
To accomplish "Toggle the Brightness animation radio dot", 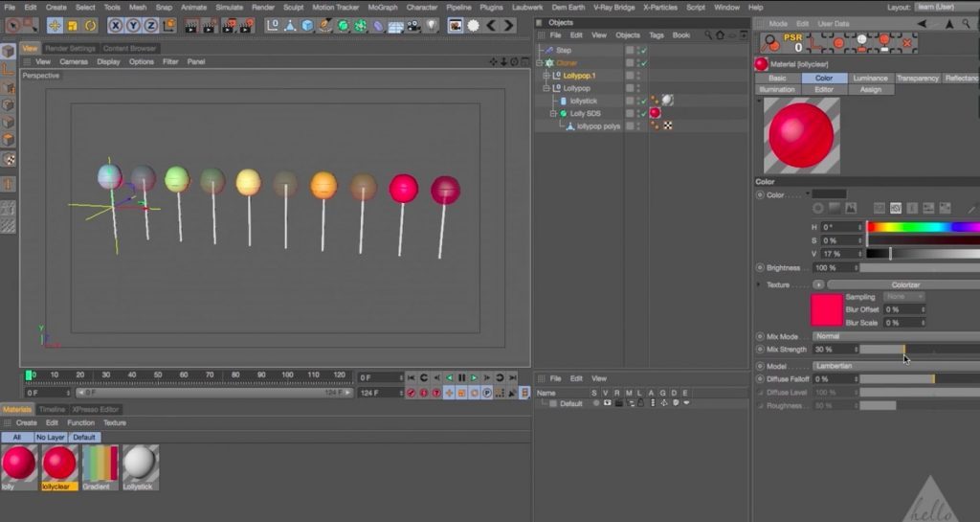I will (x=760, y=267).
